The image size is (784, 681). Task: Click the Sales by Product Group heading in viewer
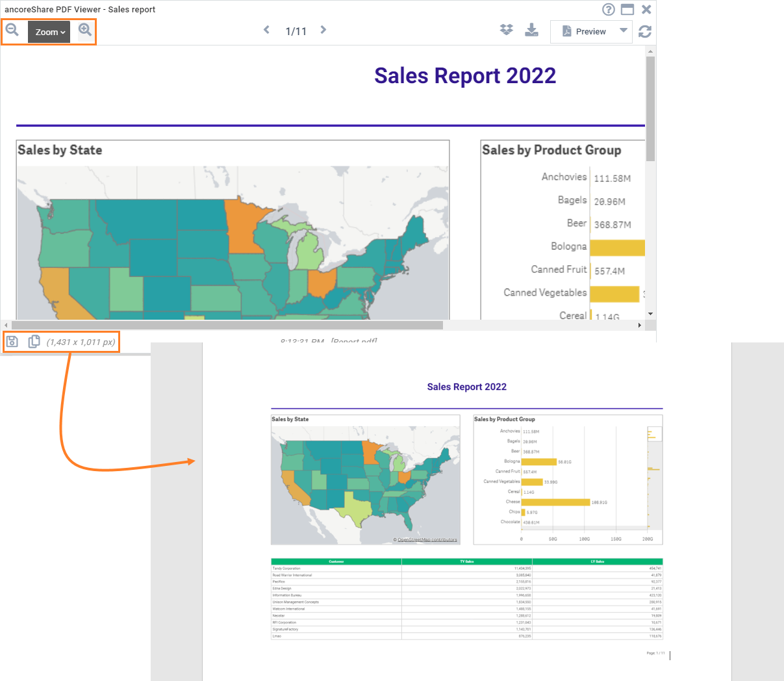[551, 150]
